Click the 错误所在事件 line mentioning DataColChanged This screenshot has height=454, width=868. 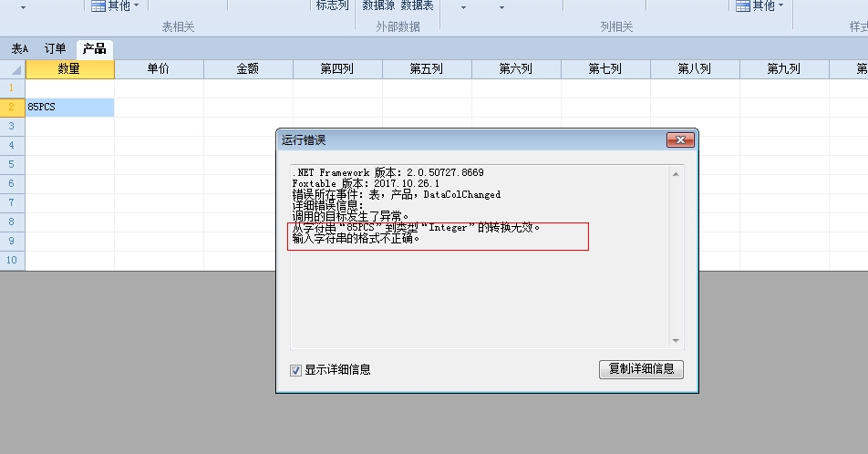[397, 194]
